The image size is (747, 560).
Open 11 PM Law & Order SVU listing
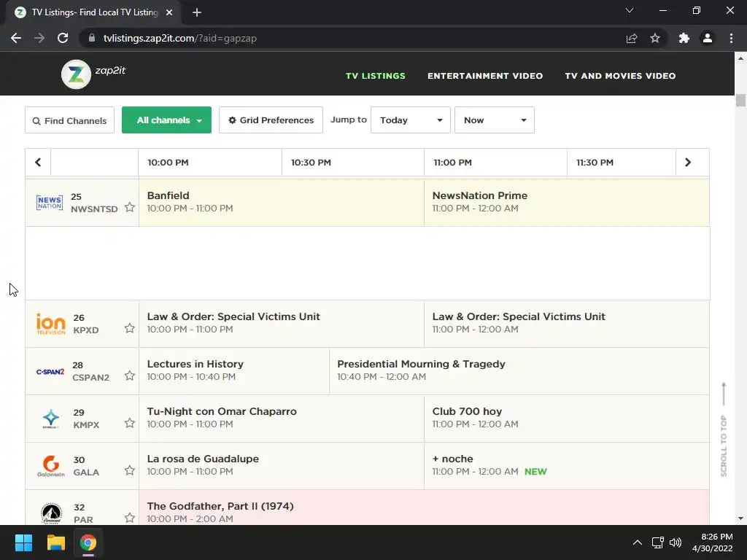click(566, 324)
